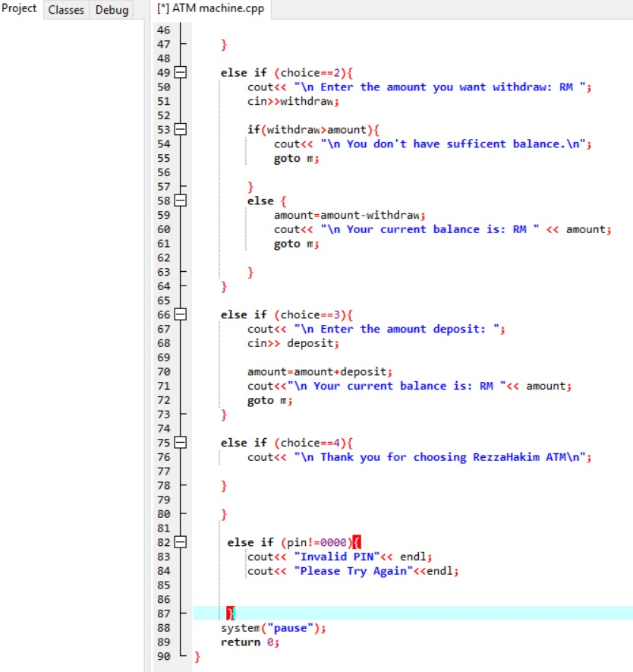
Task: Click the "Please Try Again" cout line
Action: (353, 571)
